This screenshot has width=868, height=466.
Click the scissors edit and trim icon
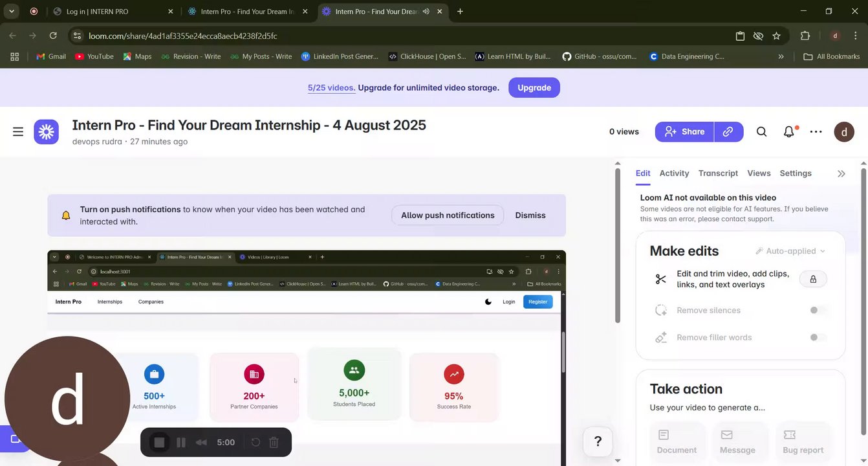pos(661,279)
